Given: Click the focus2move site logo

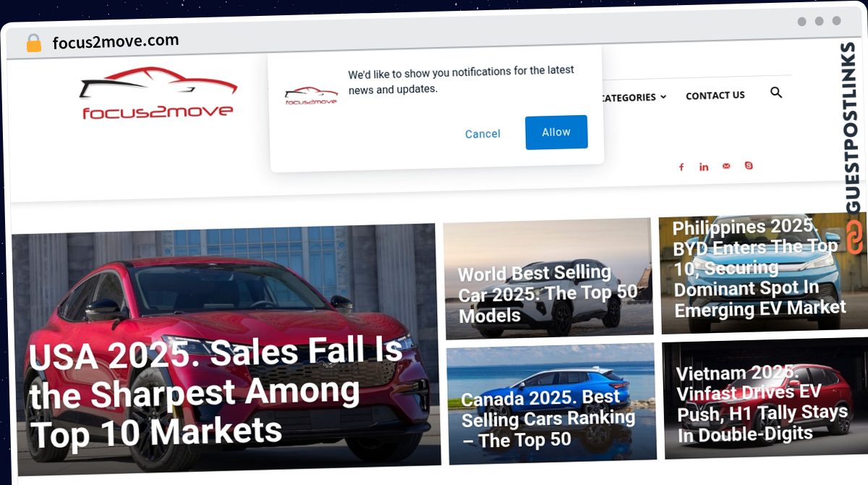Looking at the screenshot, I should tap(158, 93).
